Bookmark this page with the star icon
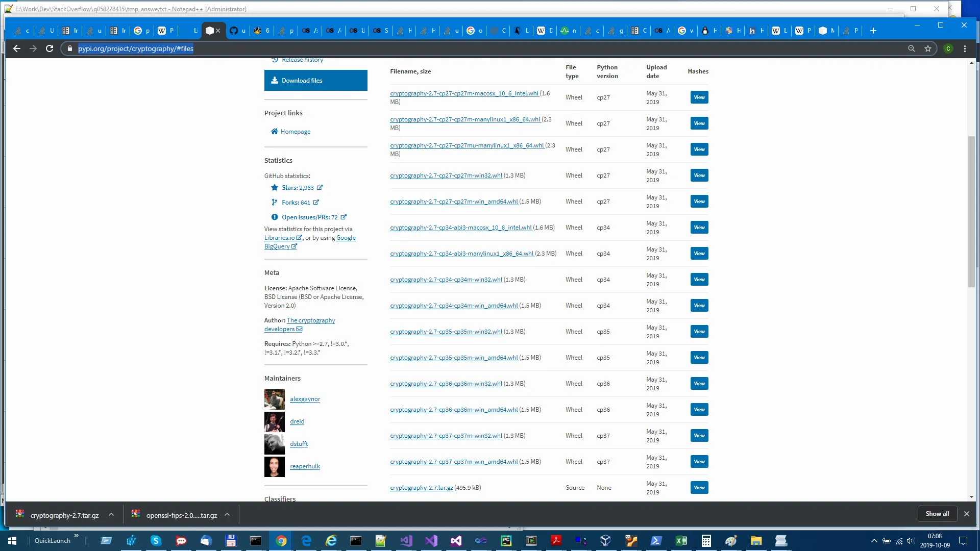This screenshot has width=980, height=551. click(x=928, y=48)
